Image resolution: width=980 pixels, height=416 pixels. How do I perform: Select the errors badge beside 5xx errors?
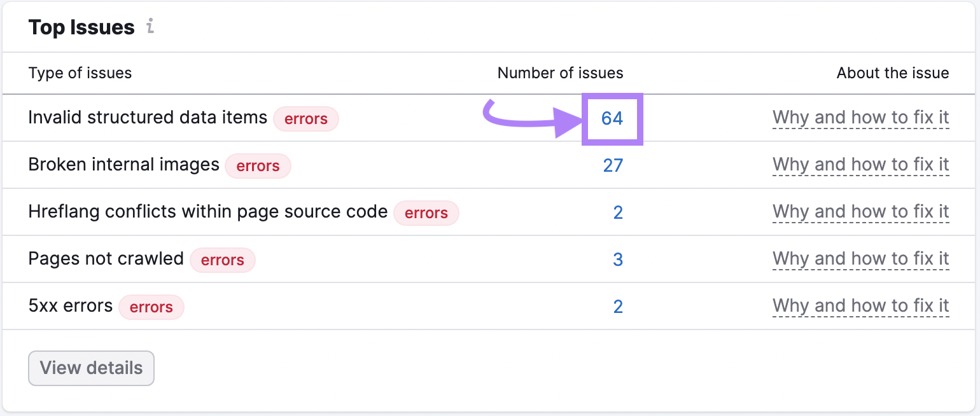coord(151,307)
